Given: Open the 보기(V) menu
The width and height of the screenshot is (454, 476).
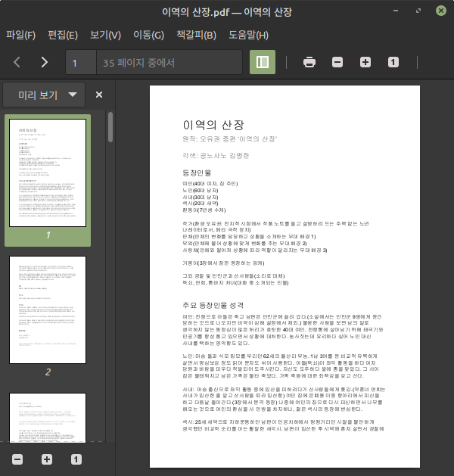Looking at the screenshot, I should click(106, 36).
